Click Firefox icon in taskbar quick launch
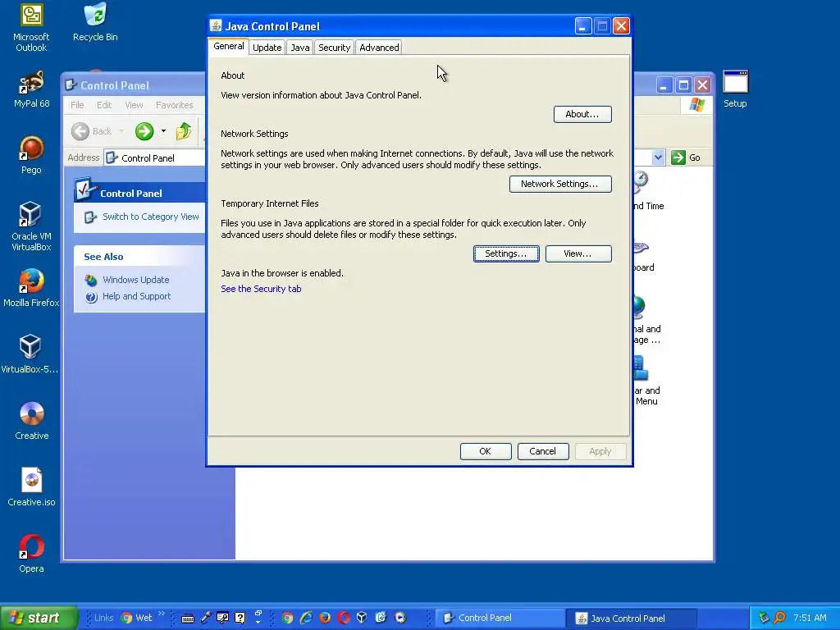840x630 pixels. coord(325,618)
